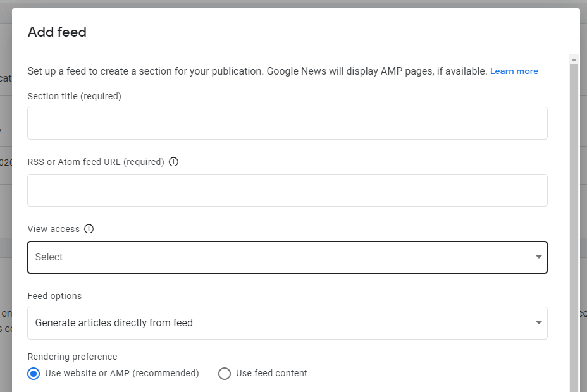
Task: Click the arrow on the View access dropdown
Action: click(x=538, y=257)
